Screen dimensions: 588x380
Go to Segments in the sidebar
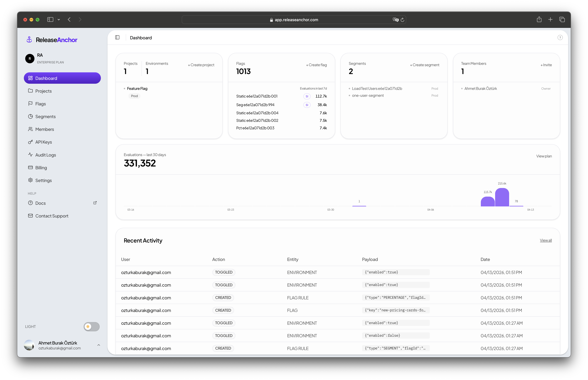pos(46,116)
